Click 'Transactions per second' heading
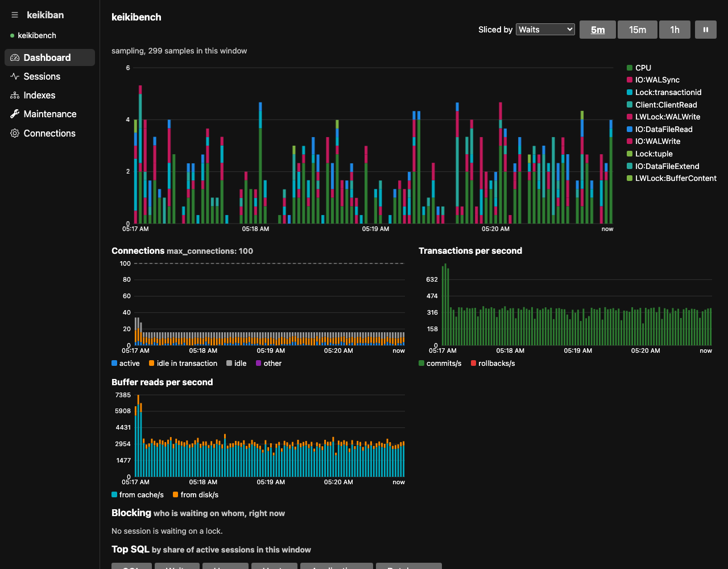Image resolution: width=728 pixels, height=569 pixels. 470,251
